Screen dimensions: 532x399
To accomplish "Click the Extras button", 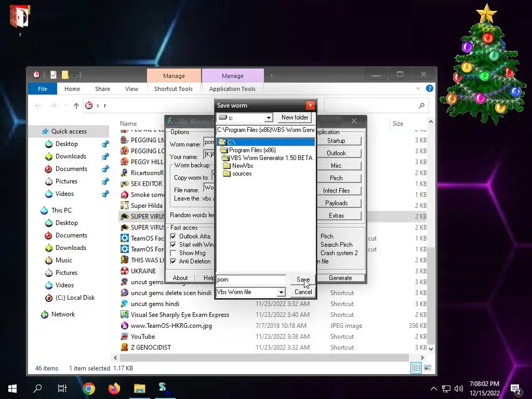I will click(336, 216).
